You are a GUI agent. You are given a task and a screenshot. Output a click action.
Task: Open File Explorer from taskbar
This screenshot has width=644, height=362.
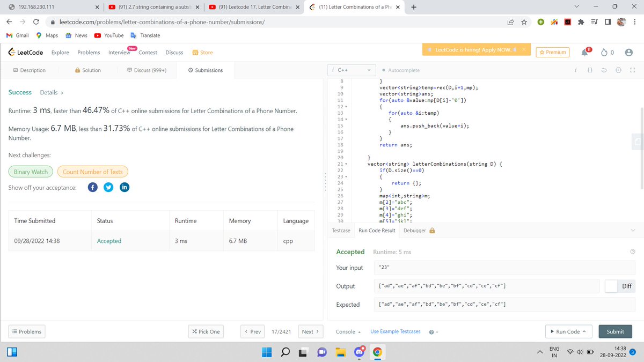[340, 352]
